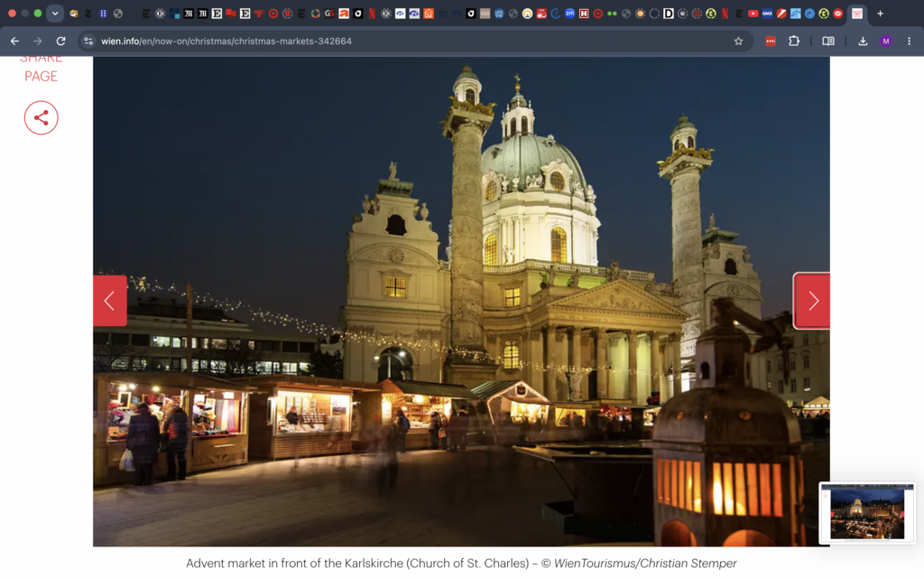Add a new tab with plus
This screenshot has width=924, height=578.
(x=880, y=14)
